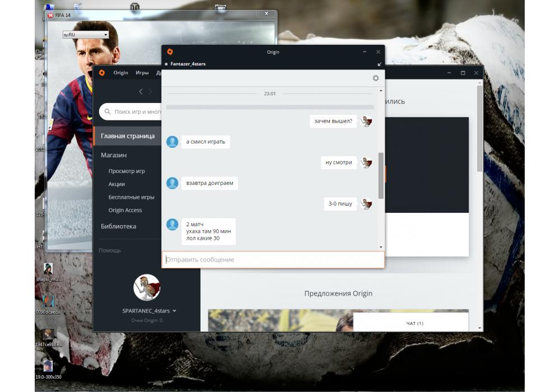The image size is (560, 392).
Task: Click Origin logo in main window menu bar
Action: (x=102, y=72)
